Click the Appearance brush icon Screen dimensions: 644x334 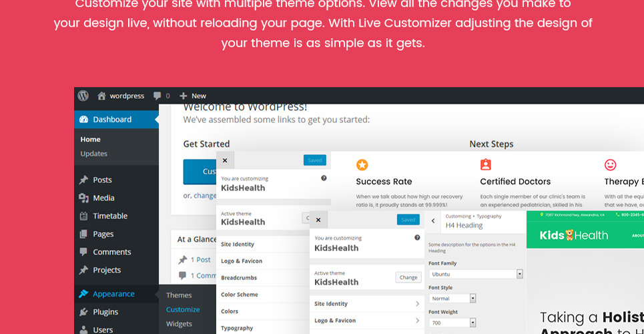tap(84, 294)
